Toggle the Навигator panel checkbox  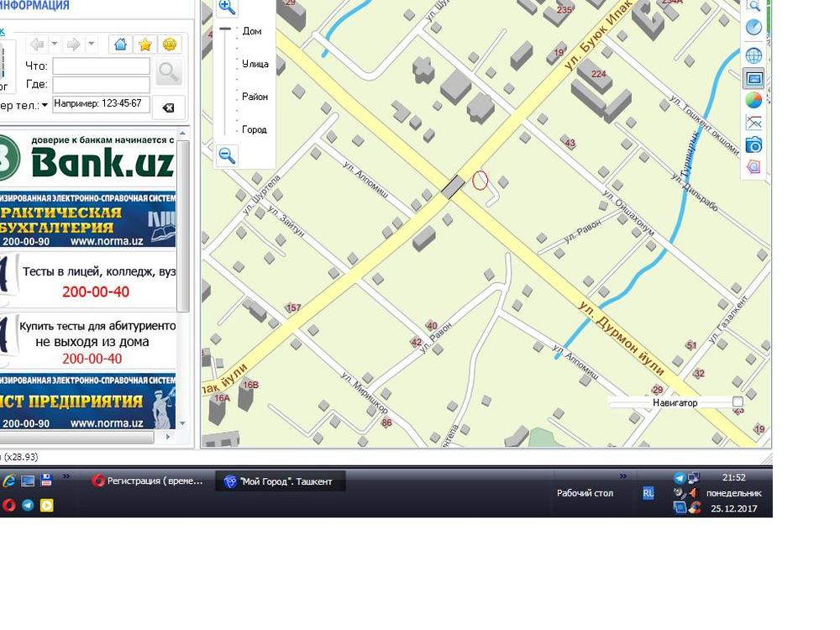click(738, 402)
